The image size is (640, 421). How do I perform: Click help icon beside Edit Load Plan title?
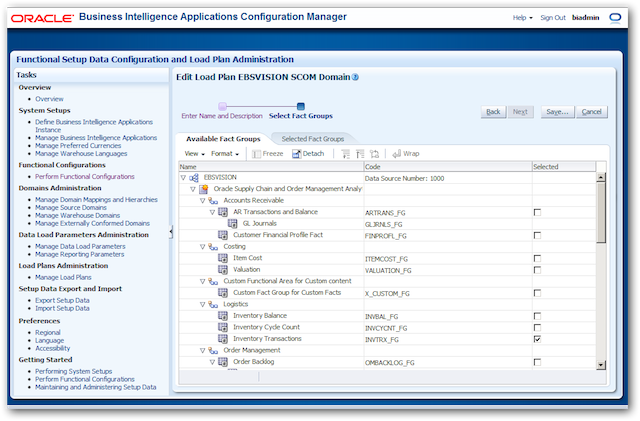355,77
